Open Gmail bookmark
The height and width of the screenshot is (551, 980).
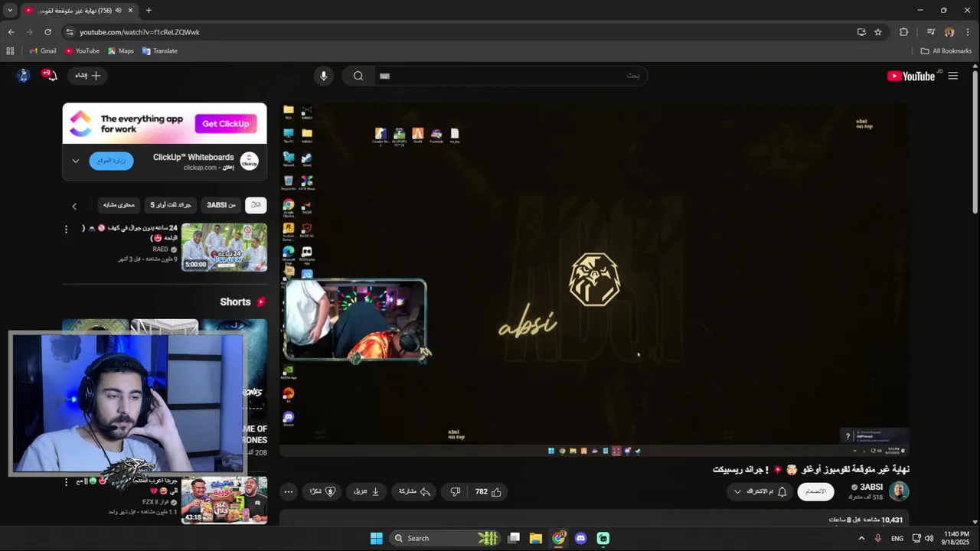[43, 51]
